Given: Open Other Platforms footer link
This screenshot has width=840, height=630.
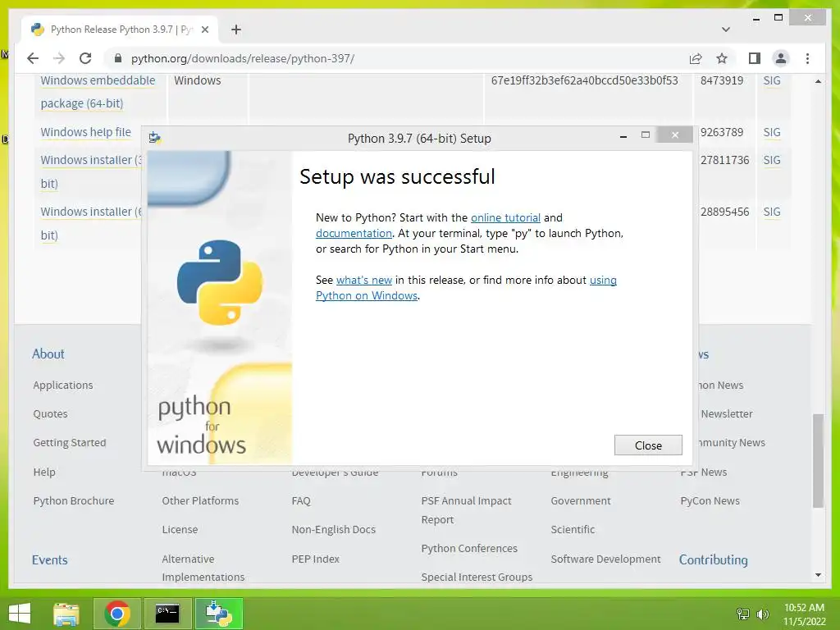Looking at the screenshot, I should 200,500.
